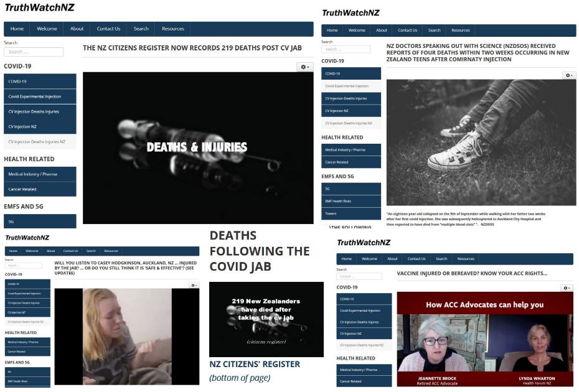Click the Deaths & Injuries syringe image
Image resolution: width=579 pixels, height=392 pixels.
pyautogui.click(x=198, y=148)
